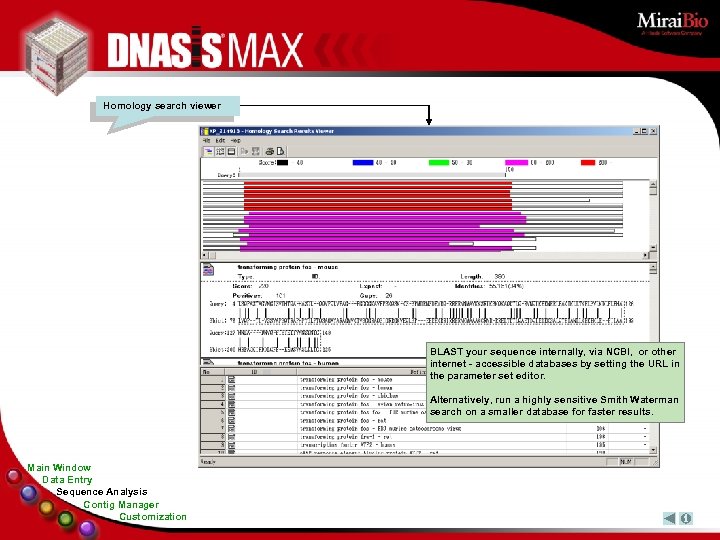Click the right arrow of horizontal scrollbar
This screenshot has height=540, width=720.
click(x=646, y=255)
